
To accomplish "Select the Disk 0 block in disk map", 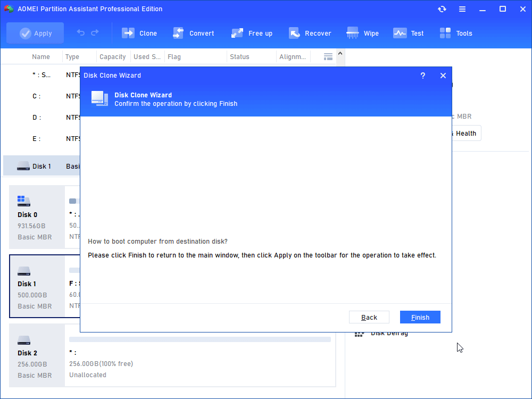I will pyautogui.click(x=37, y=217).
